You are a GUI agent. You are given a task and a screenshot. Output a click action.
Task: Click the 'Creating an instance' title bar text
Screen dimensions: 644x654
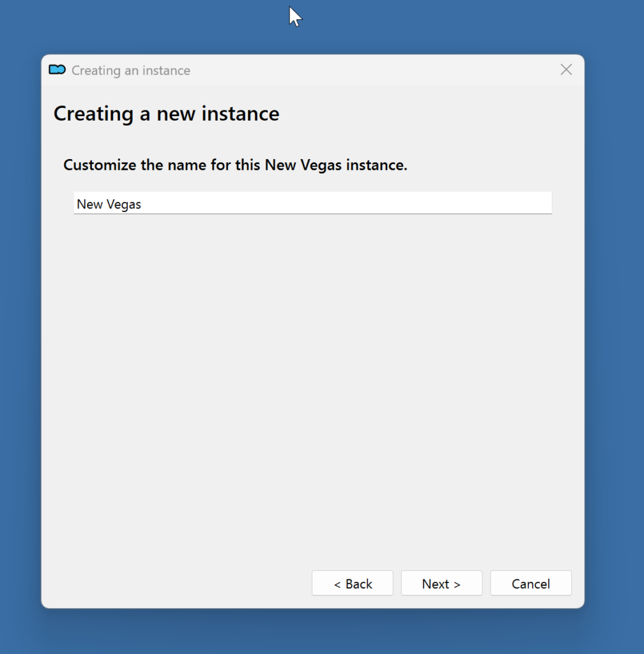(x=130, y=70)
